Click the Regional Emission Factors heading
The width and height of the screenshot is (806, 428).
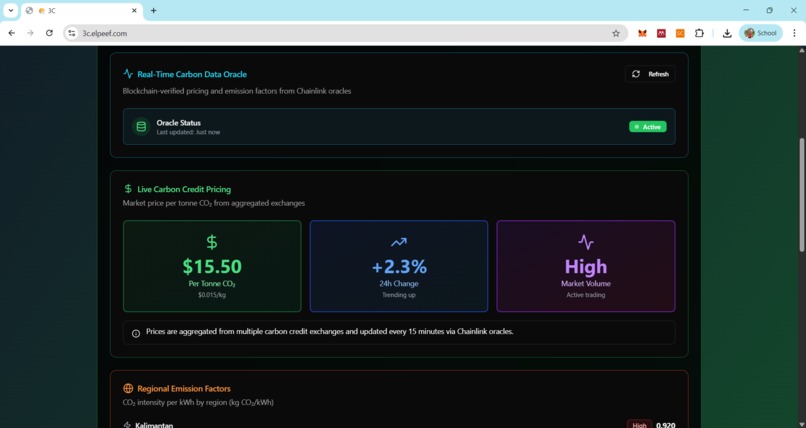184,388
